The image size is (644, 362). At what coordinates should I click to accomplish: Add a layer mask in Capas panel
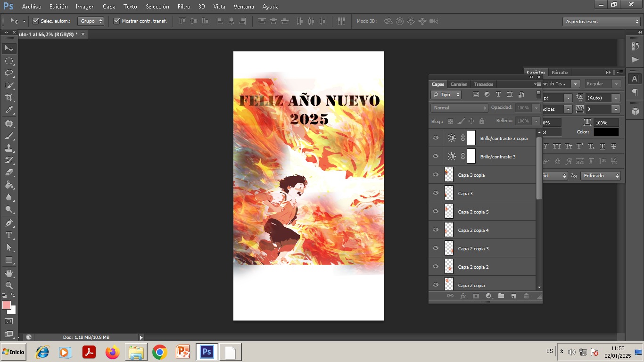476,296
